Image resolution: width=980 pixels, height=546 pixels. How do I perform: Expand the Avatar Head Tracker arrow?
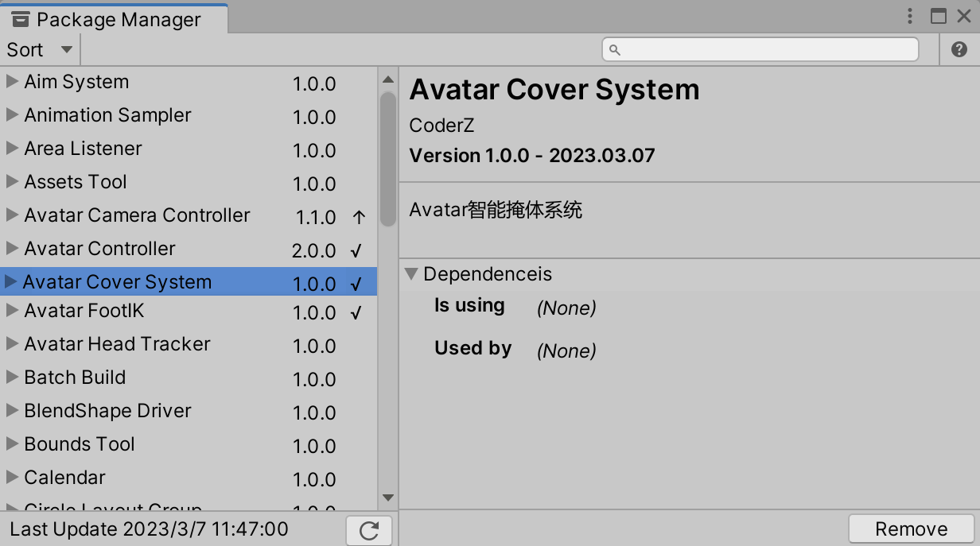tap(12, 343)
